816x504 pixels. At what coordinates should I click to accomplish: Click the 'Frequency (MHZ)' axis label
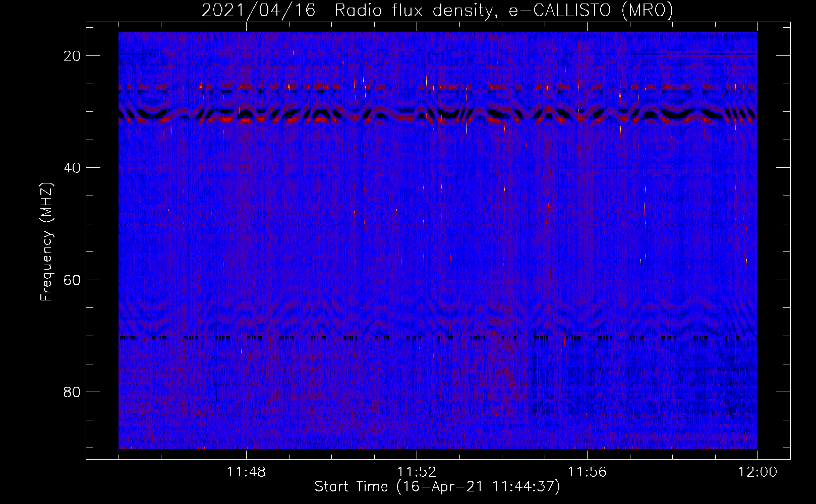(46, 242)
